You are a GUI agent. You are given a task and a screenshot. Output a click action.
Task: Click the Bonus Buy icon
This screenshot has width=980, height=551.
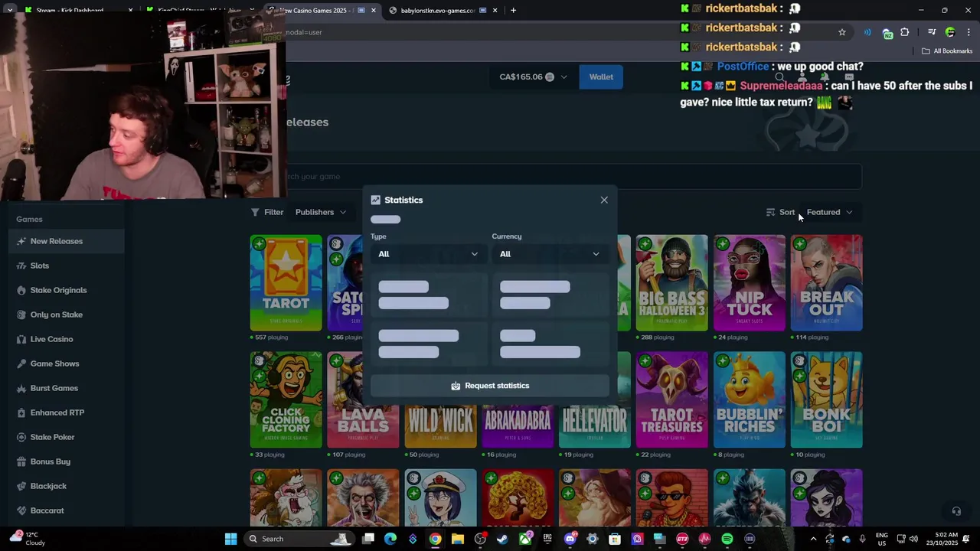[x=21, y=461]
